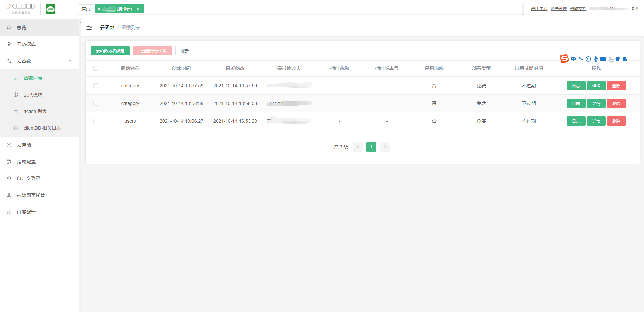644x312 pixels.
Task: Click the sidebar collapse icon above breadcrumb
Action: pos(89,27)
